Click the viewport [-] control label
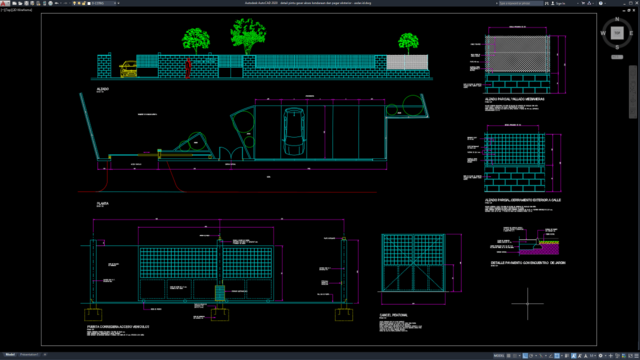Viewport: 640px width, 360px height. [x=2, y=10]
